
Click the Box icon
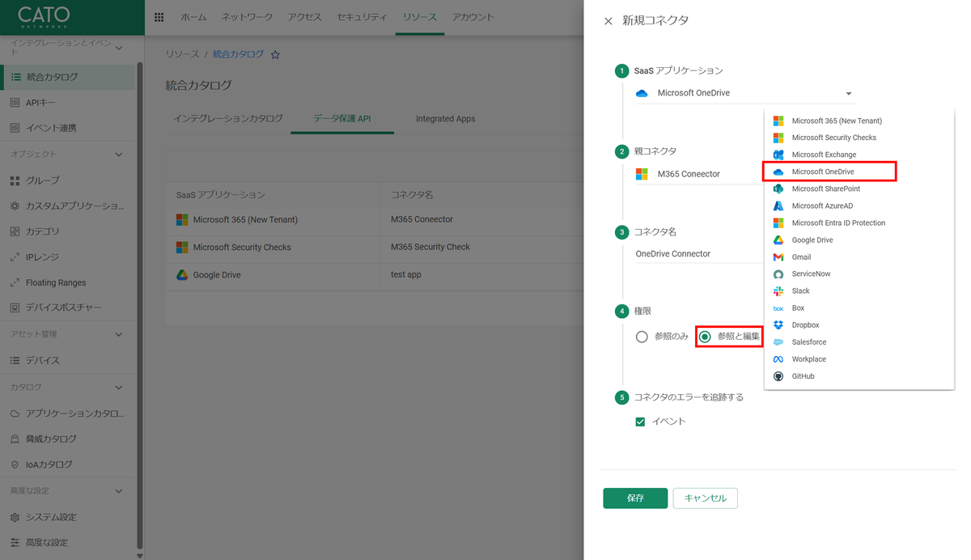click(x=778, y=308)
